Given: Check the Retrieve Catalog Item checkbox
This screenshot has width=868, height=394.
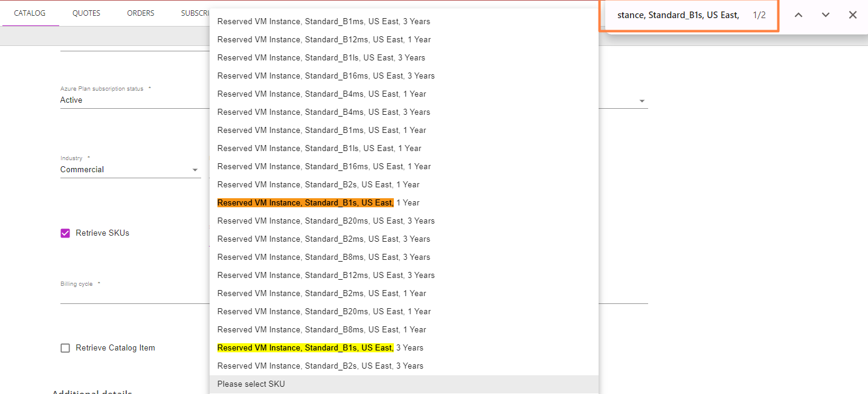Looking at the screenshot, I should click(x=65, y=348).
